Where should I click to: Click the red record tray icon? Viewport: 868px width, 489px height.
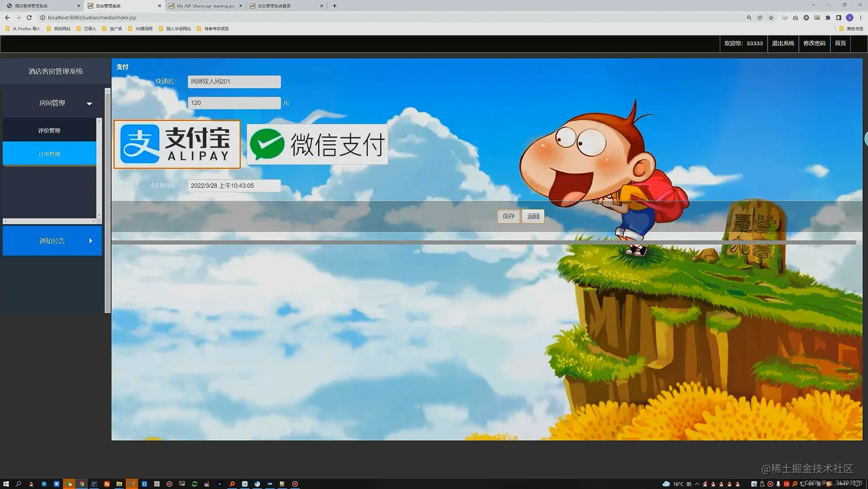coord(770,484)
